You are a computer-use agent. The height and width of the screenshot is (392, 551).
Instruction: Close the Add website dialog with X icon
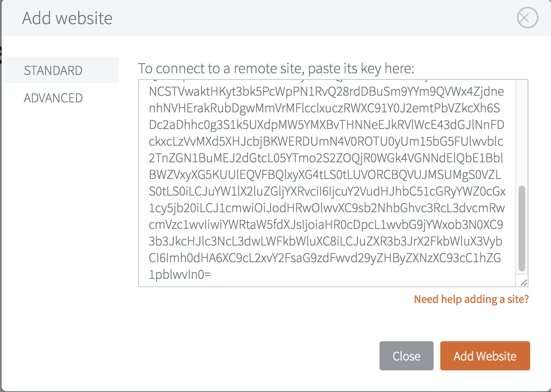coord(527,18)
